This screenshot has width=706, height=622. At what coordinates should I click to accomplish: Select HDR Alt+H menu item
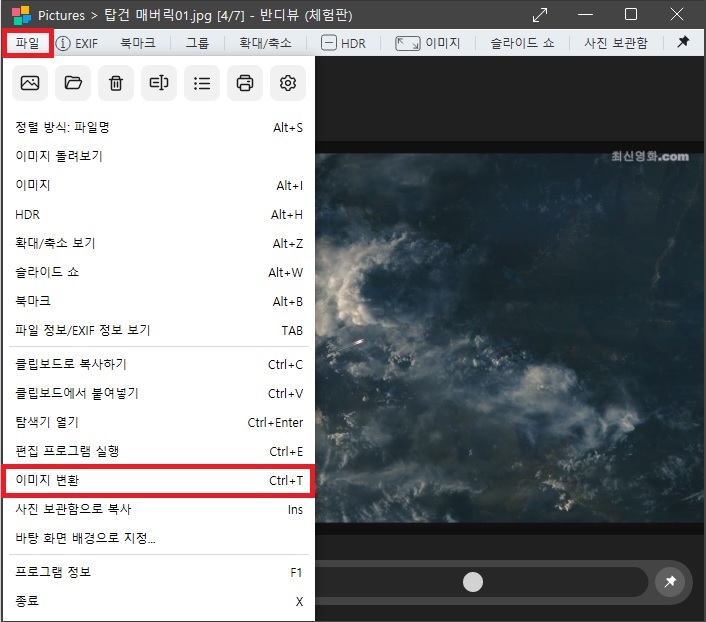tap(158, 214)
